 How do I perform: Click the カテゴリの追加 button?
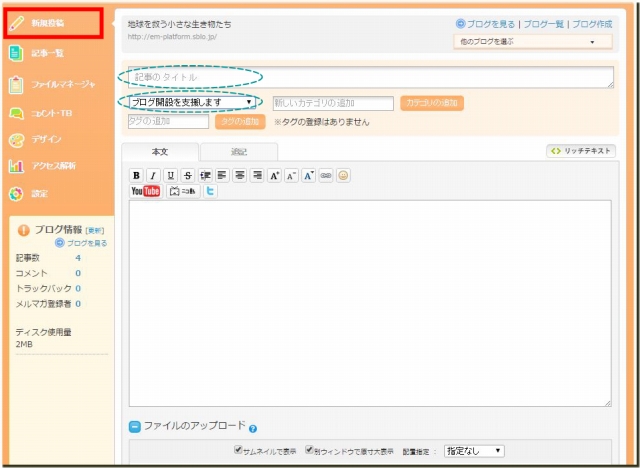431,103
